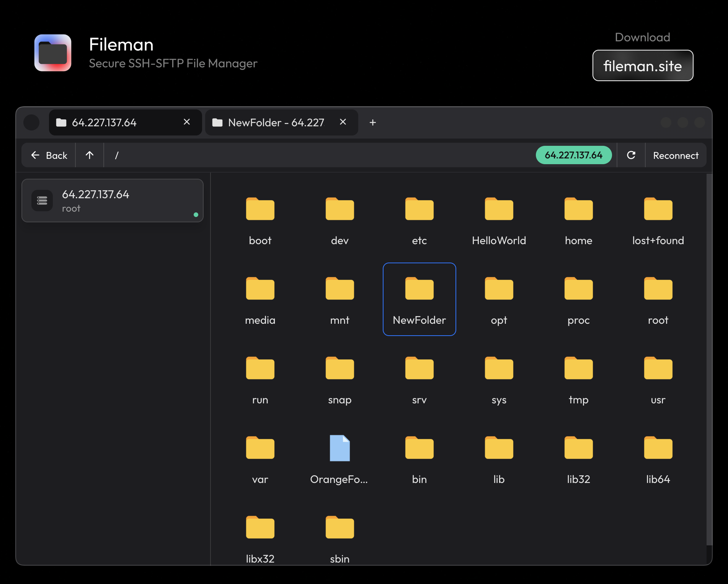Open the opt folder
Image resolution: width=728 pixels, height=584 pixels.
[499, 299]
